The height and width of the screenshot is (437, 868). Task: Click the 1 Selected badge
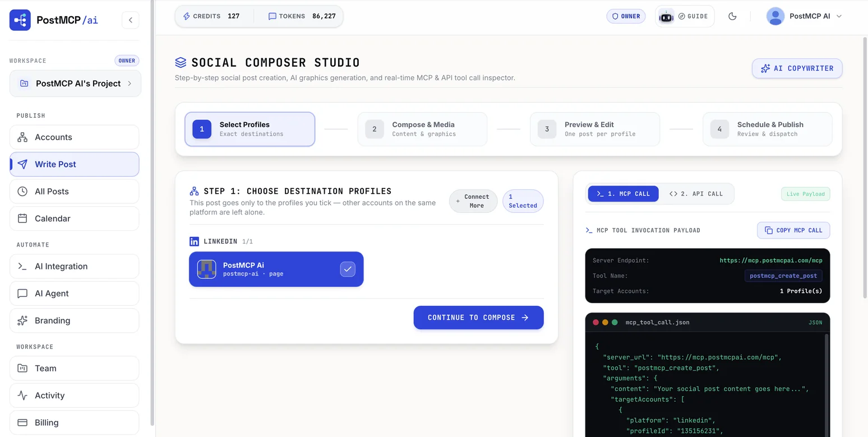pyautogui.click(x=523, y=201)
